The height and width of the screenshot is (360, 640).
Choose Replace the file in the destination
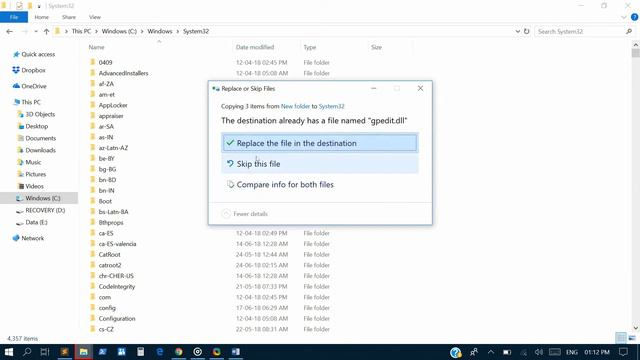pos(320,143)
